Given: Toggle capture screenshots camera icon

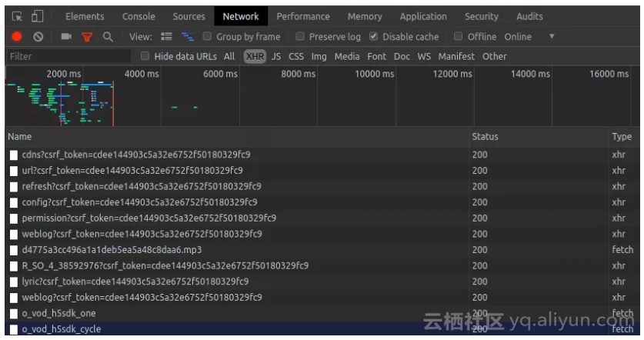Looking at the screenshot, I should [x=66, y=37].
